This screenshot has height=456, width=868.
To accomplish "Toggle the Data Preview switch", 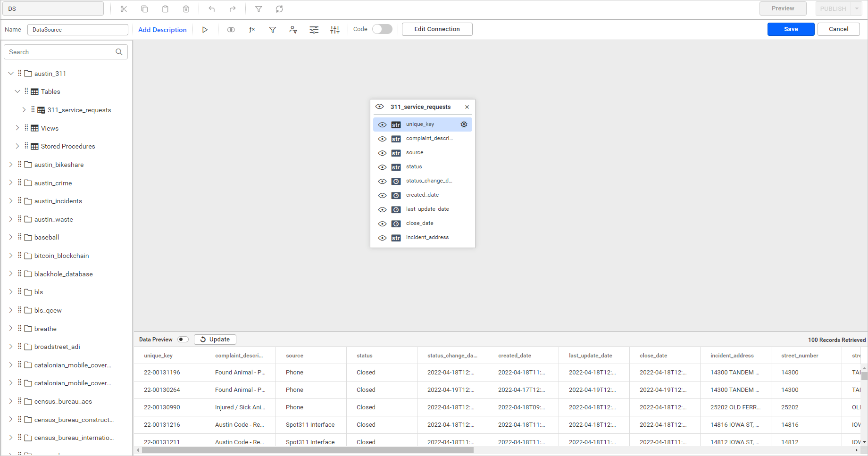I will (x=184, y=339).
